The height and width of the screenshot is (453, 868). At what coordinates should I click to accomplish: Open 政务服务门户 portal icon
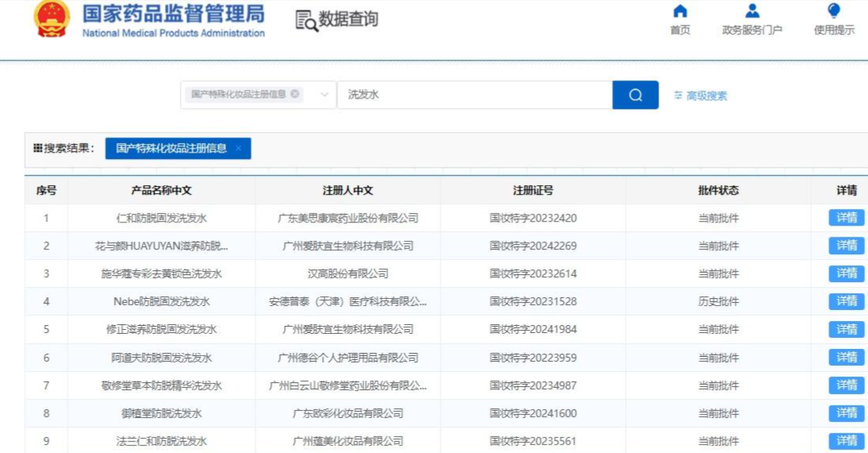752,11
